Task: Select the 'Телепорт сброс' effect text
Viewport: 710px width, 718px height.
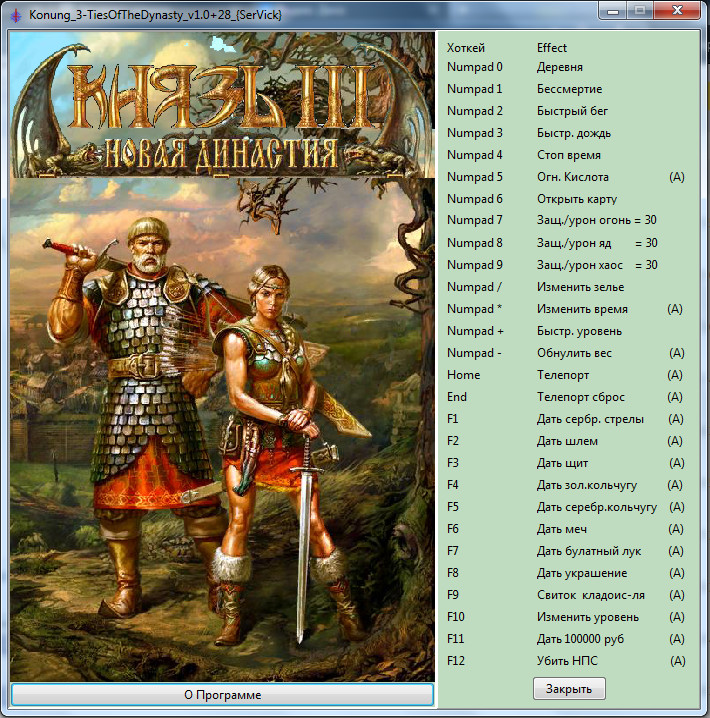Action: pos(580,397)
